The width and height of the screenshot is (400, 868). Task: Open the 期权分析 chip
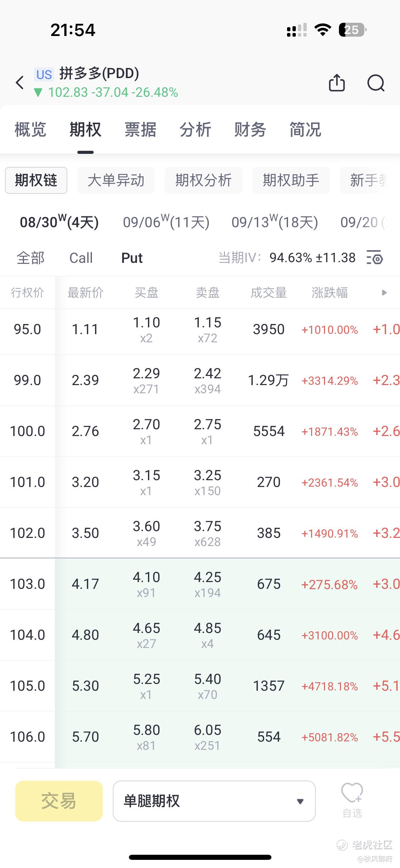point(203,180)
